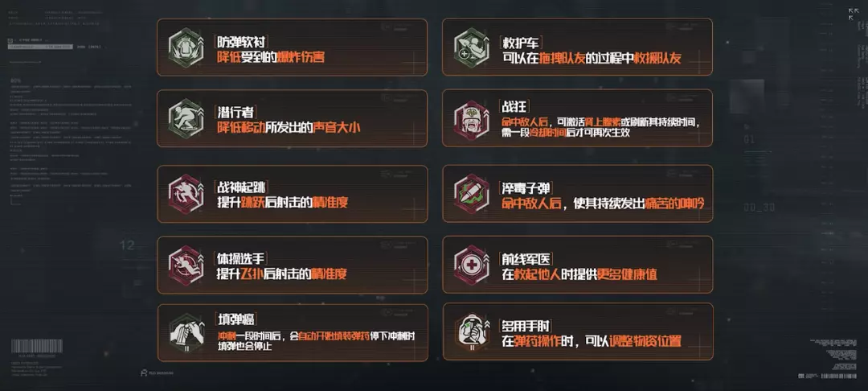Click the 前线军医 medical cross icon
Screen dimensions: 868x391
coord(471,264)
